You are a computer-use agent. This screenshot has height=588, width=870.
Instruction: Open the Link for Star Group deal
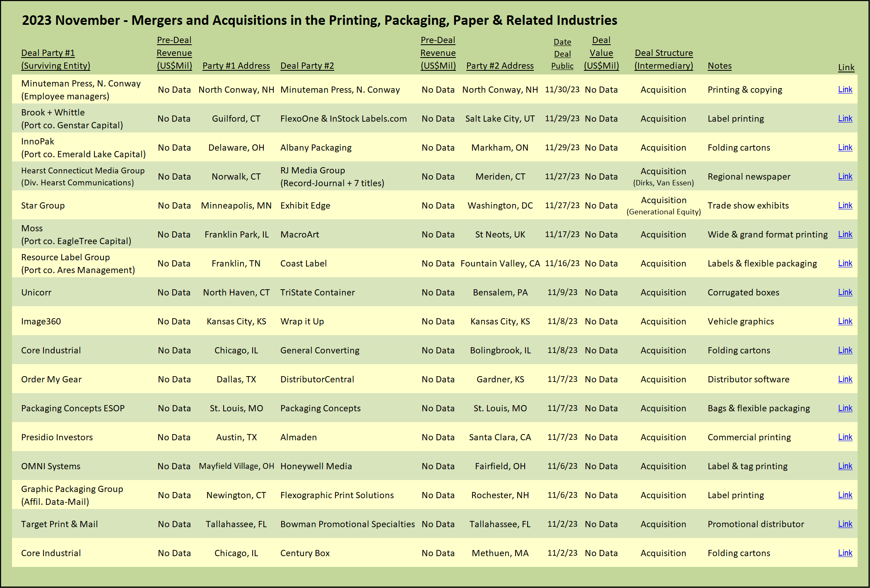click(x=845, y=205)
